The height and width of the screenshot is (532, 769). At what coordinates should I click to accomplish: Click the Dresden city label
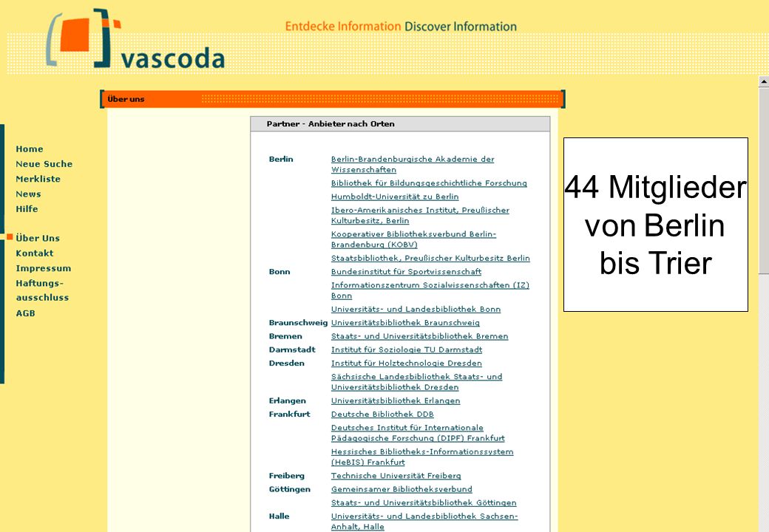(x=286, y=364)
